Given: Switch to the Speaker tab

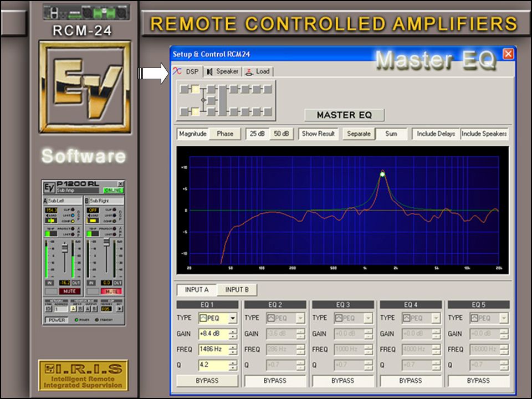Looking at the screenshot, I should pos(223,71).
